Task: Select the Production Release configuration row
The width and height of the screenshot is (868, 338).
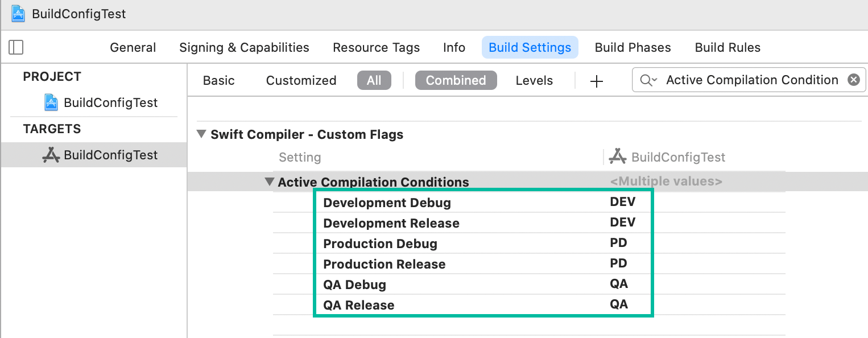Action: pos(385,264)
